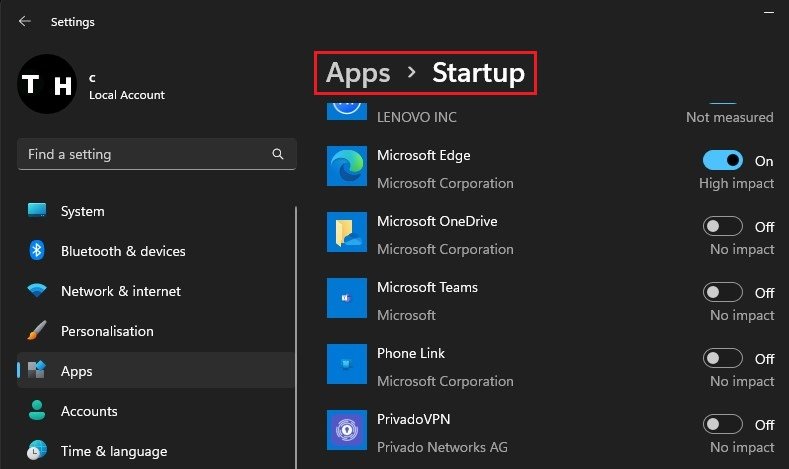
Task: Open Network & internet settings
Action: coord(120,291)
